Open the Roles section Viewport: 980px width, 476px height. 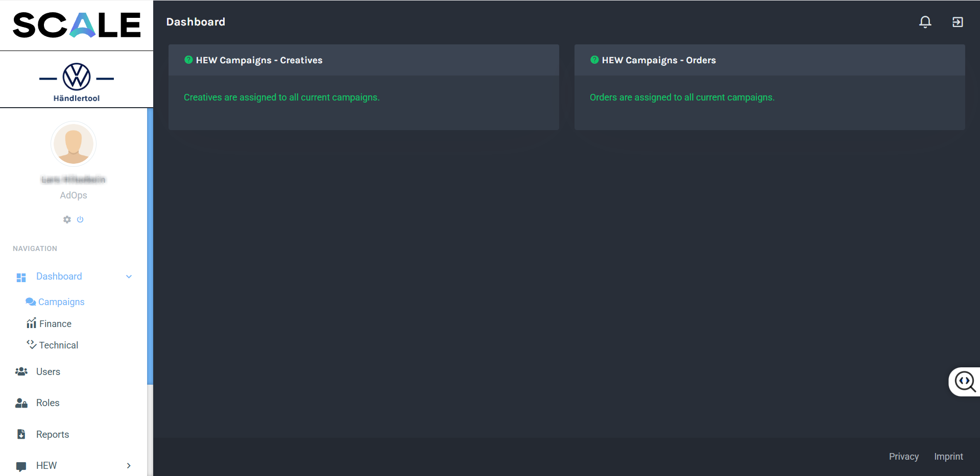[x=47, y=403]
